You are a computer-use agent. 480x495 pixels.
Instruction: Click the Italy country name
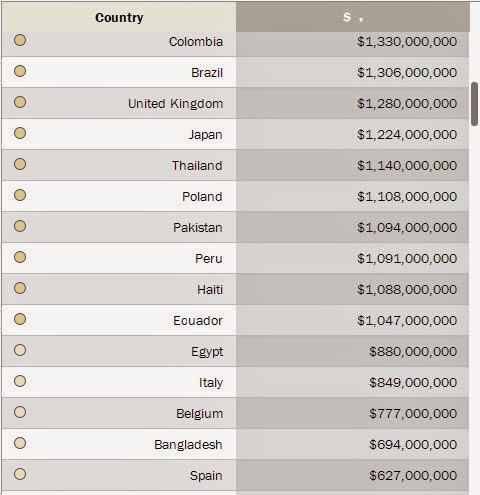[211, 383]
